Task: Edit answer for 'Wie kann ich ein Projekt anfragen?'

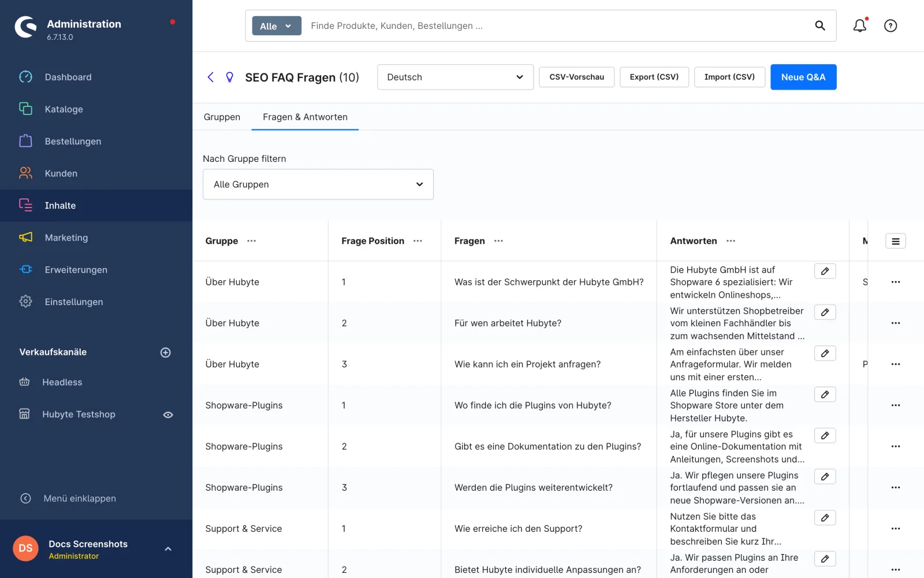Action: [x=825, y=353]
